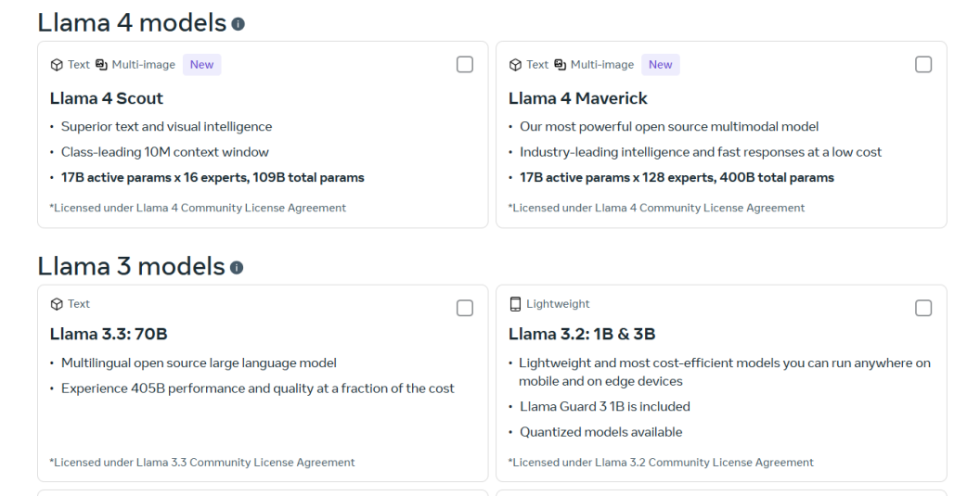The height and width of the screenshot is (496, 980).
Task: Click the Text cube icon on Llama 3.3: 70B
Action: pyautogui.click(x=57, y=304)
